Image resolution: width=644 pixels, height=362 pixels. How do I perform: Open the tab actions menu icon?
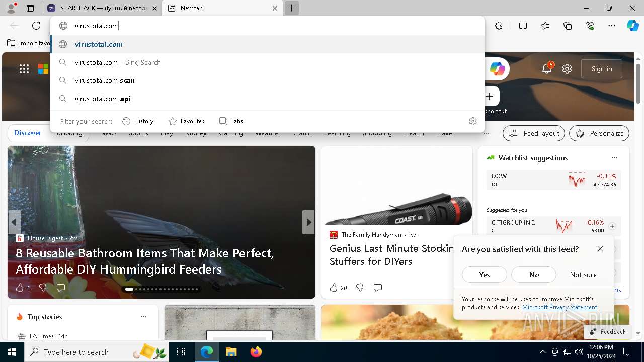coord(30,8)
